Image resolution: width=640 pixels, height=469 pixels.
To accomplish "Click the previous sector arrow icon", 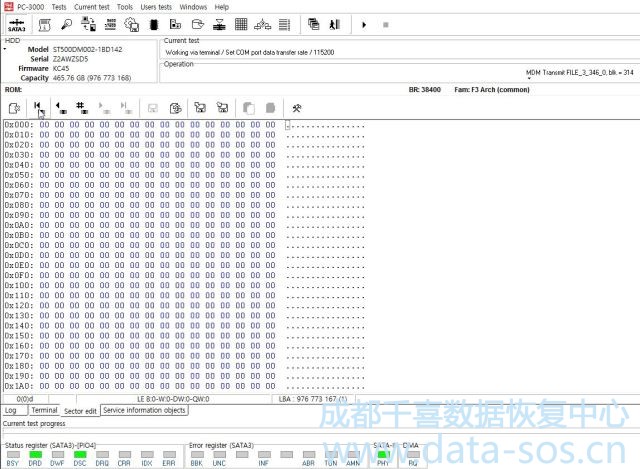I will point(61,108).
